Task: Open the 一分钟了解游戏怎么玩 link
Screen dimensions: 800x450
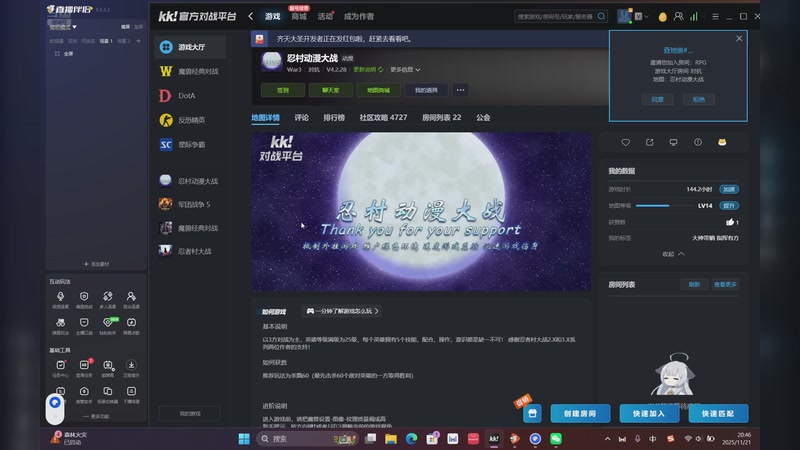Action: [342, 311]
